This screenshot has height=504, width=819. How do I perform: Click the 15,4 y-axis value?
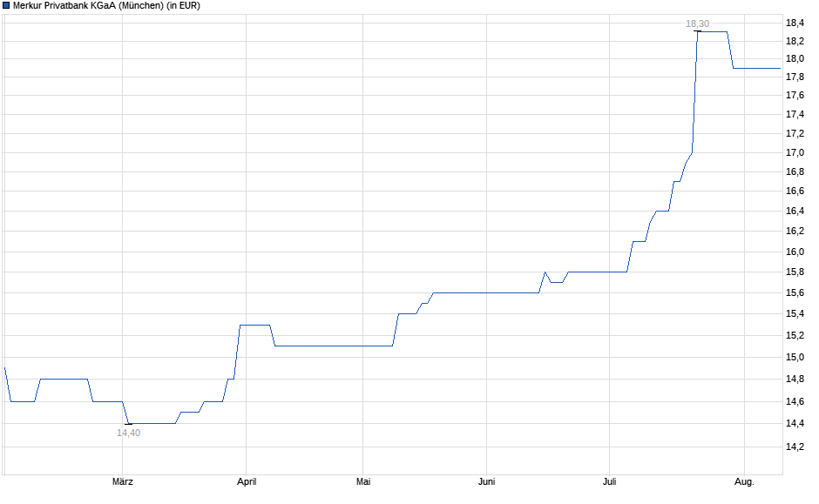tap(795, 314)
